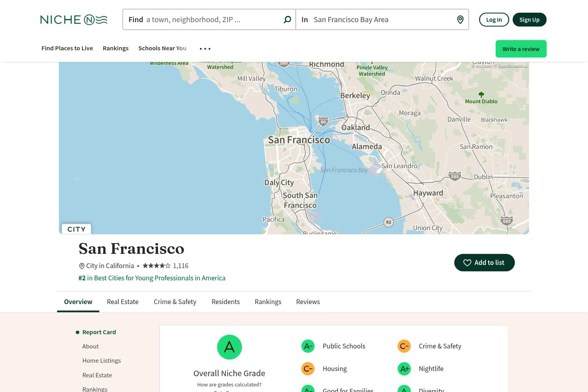Click the star rating icons
Image resolution: width=588 pixels, height=392 pixels.
(156, 266)
